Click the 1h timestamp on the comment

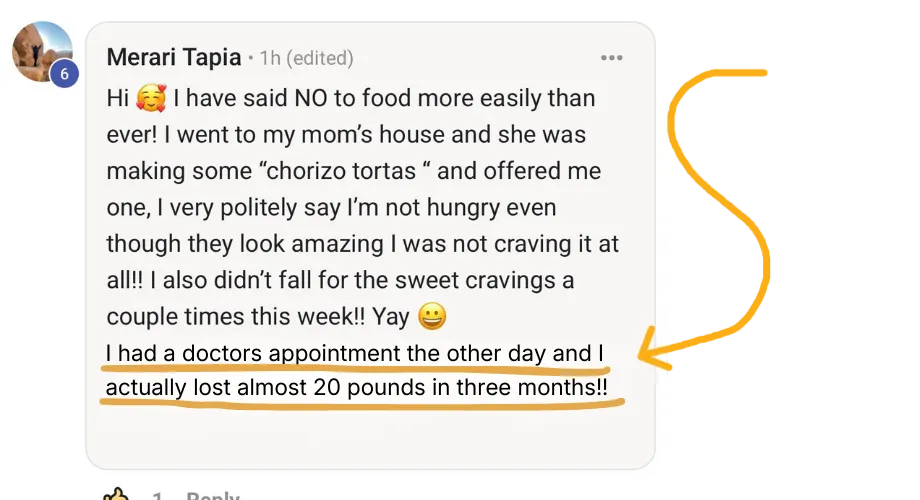click(x=270, y=58)
